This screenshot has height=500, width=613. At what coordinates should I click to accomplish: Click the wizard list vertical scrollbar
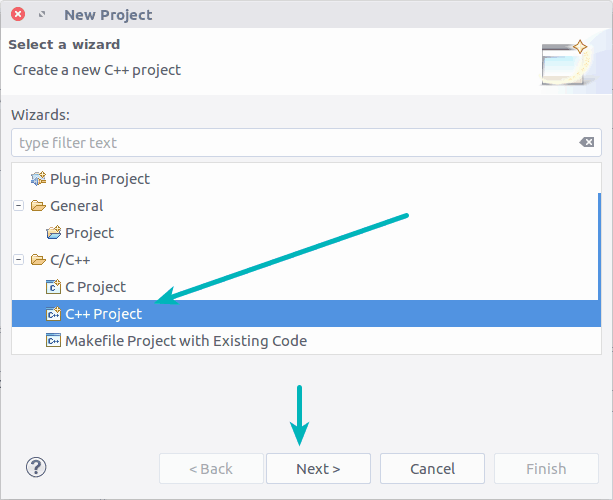(599, 258)
